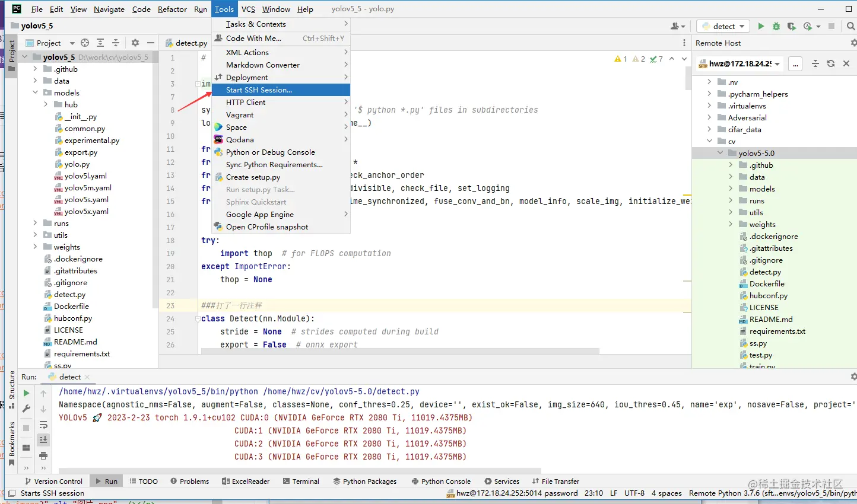Start debugging with the green bug icon

(x=776, y=26)
